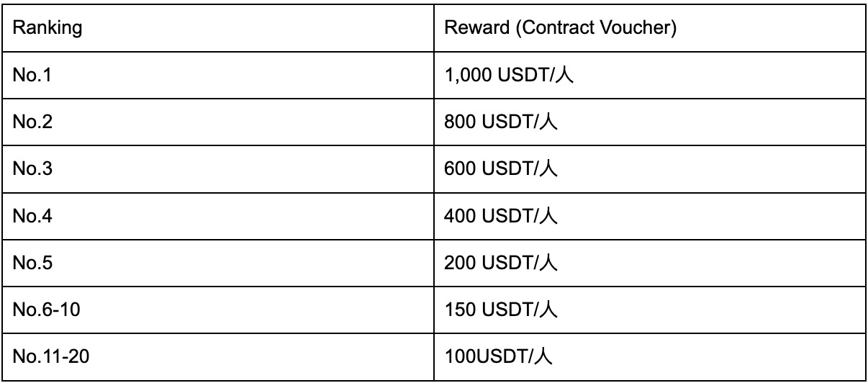Select the No.11-20 ranking cell
The image size is (868, 383).
(217, 356)
